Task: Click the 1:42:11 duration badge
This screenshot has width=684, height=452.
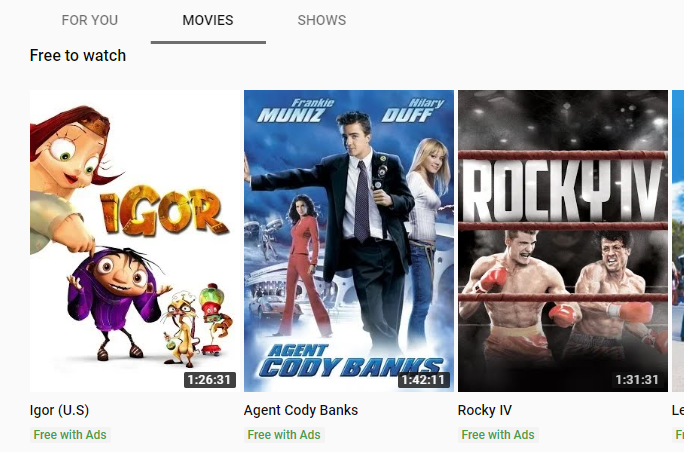Action: 424,380
